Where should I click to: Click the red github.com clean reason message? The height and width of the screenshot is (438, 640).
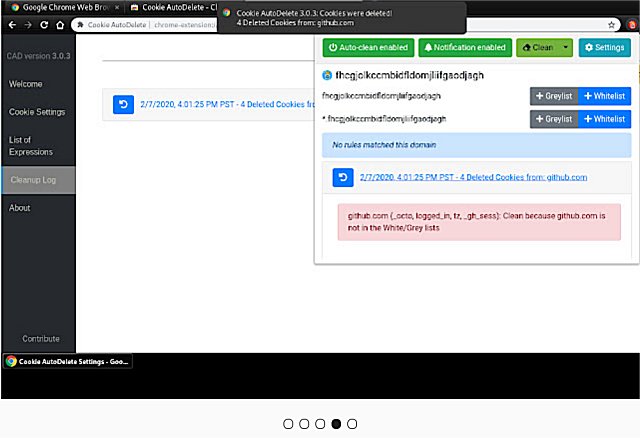pyautogui.click(x=479, y=222)
